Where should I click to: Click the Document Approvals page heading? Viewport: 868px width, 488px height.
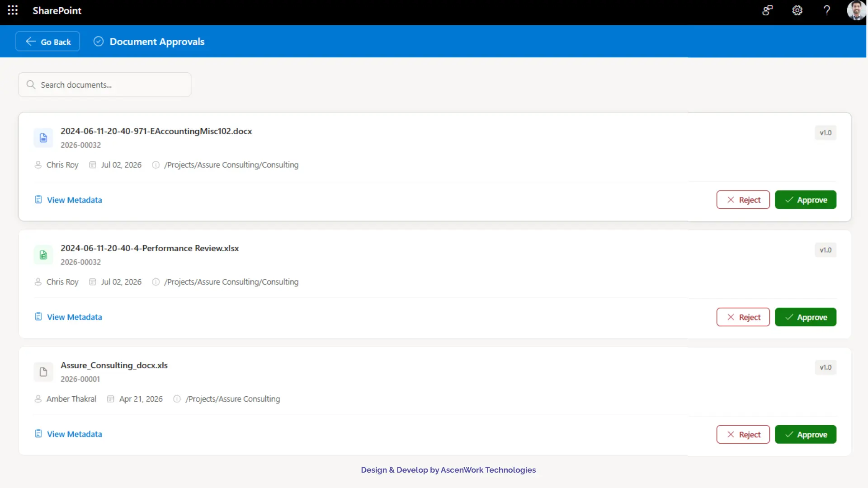[x=157, y=42]
